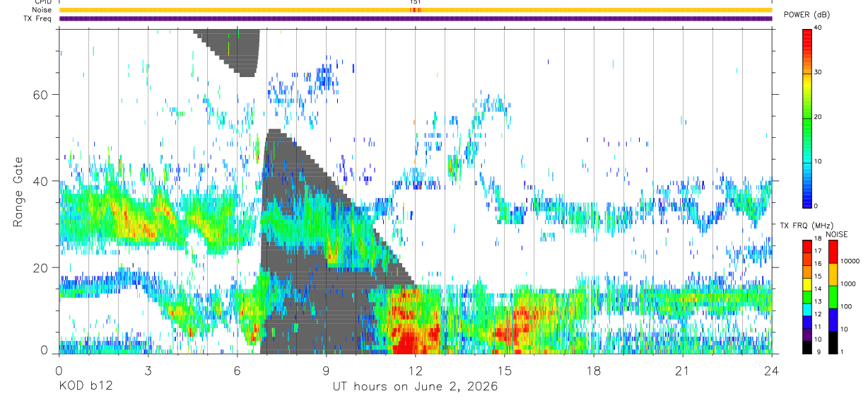Click the Range Gate axis title
Viewport: 868px width, 401px height.
[18, 192]
